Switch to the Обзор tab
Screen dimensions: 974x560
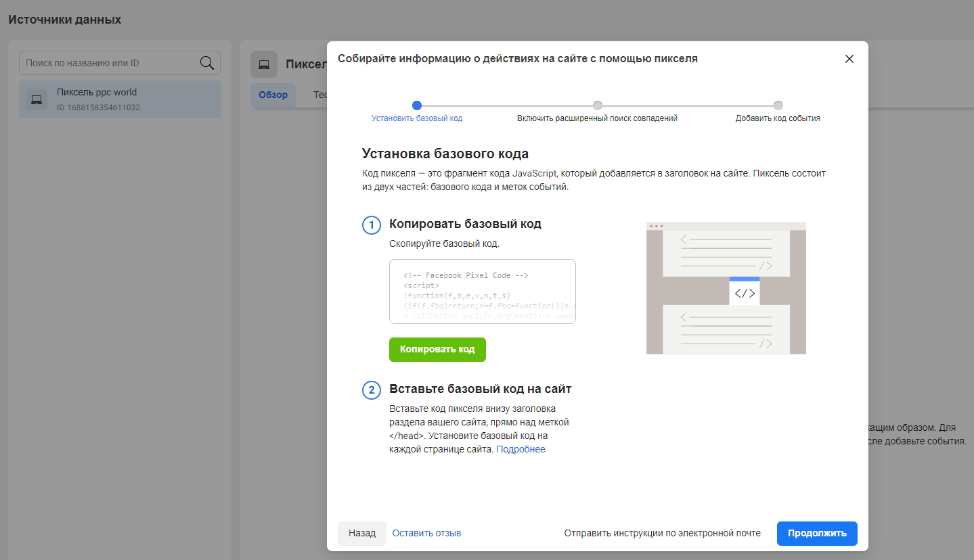[x=273, y=95]
